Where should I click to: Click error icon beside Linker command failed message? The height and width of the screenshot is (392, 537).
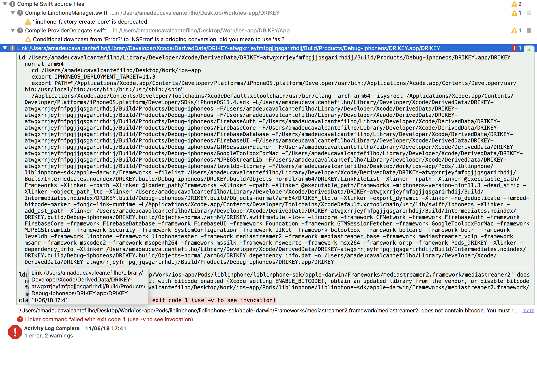tap(20, 319)
